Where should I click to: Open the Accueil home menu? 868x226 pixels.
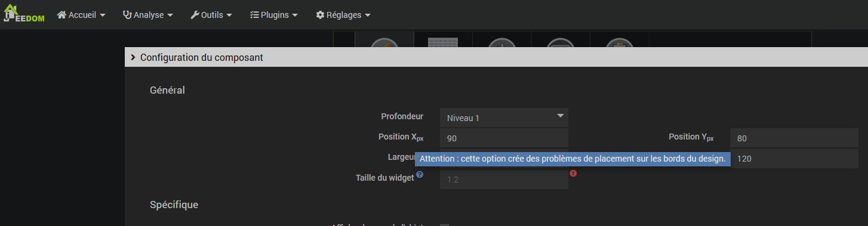[x=81, y=15]
